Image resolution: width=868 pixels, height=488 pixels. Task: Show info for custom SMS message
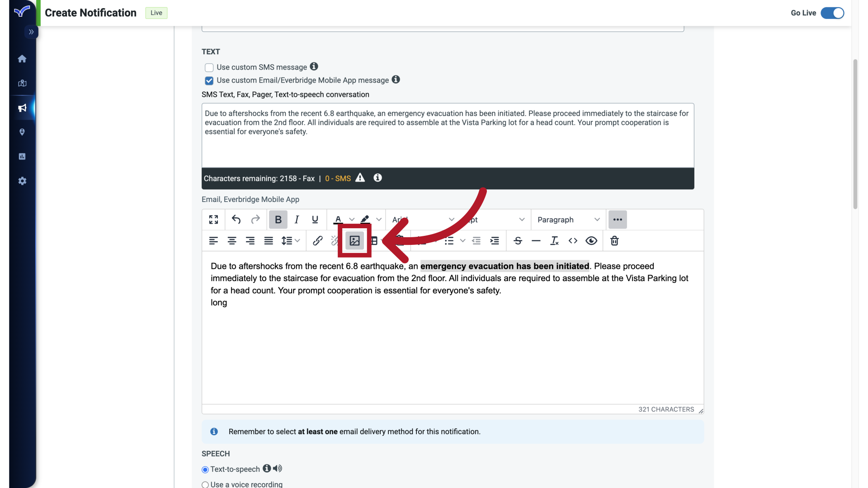pyautogui.click(x=314, y=66)
